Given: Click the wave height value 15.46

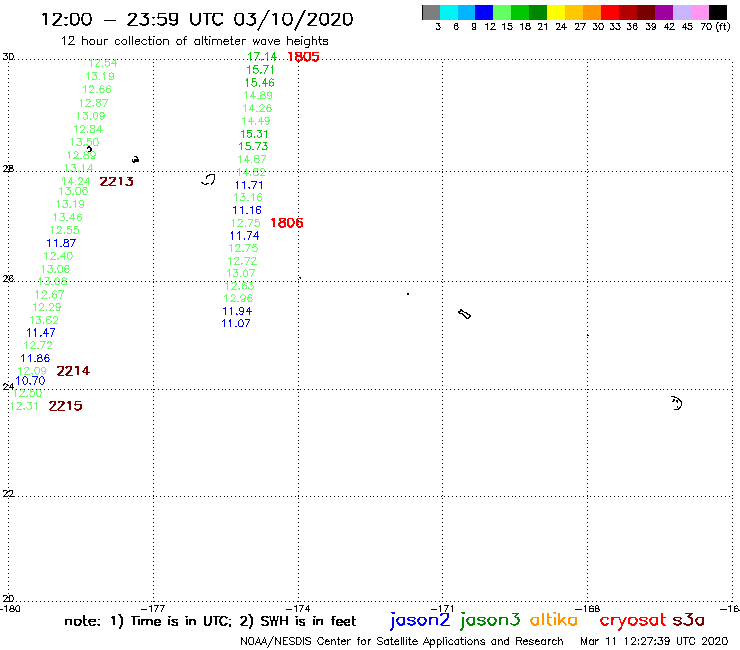Looking at the screenshot, I should point(259,83).
